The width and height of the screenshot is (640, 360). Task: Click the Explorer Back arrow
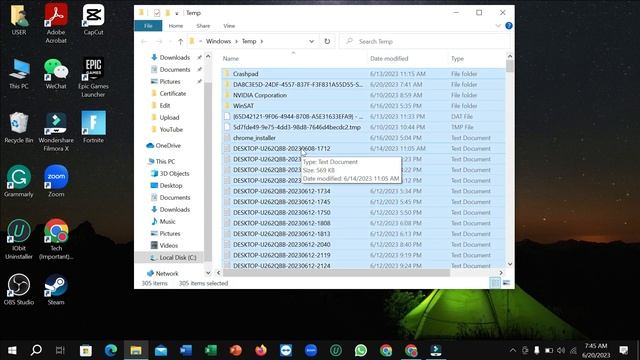coord(144,41)
